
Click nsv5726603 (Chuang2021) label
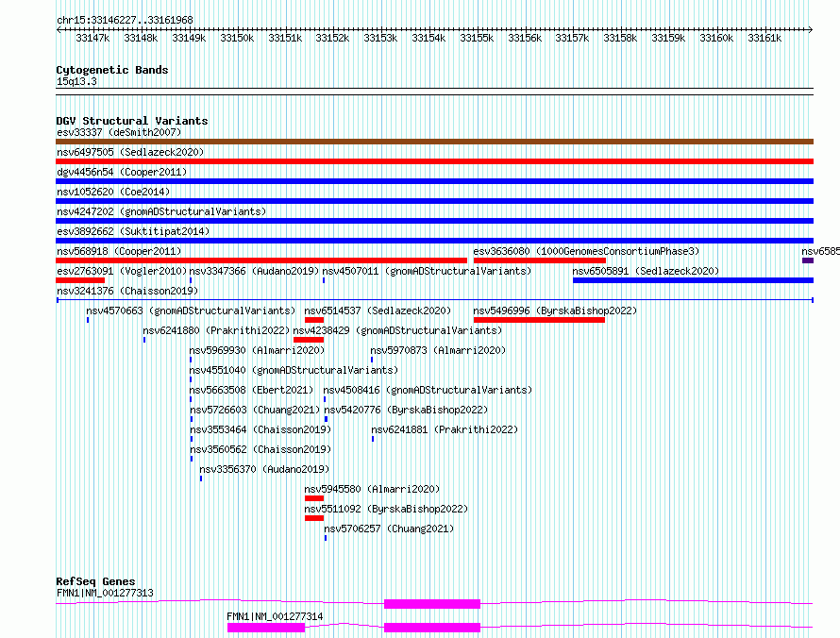255,410
